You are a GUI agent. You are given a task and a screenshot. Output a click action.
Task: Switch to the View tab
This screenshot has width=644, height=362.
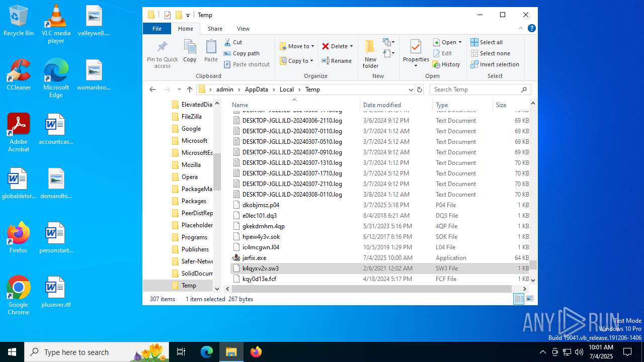tap(243, 29)
